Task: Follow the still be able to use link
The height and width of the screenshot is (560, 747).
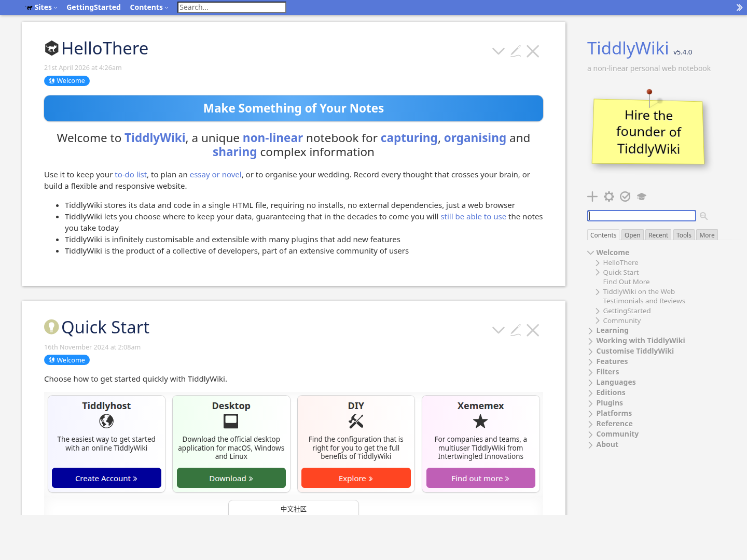Action: coord(473,217)
